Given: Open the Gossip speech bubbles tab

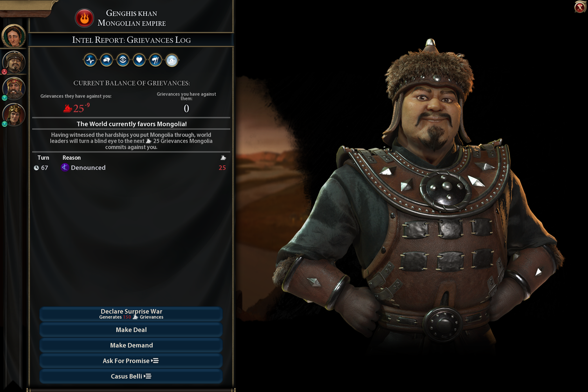Looking at the screenshot, I should coord(107,60).
